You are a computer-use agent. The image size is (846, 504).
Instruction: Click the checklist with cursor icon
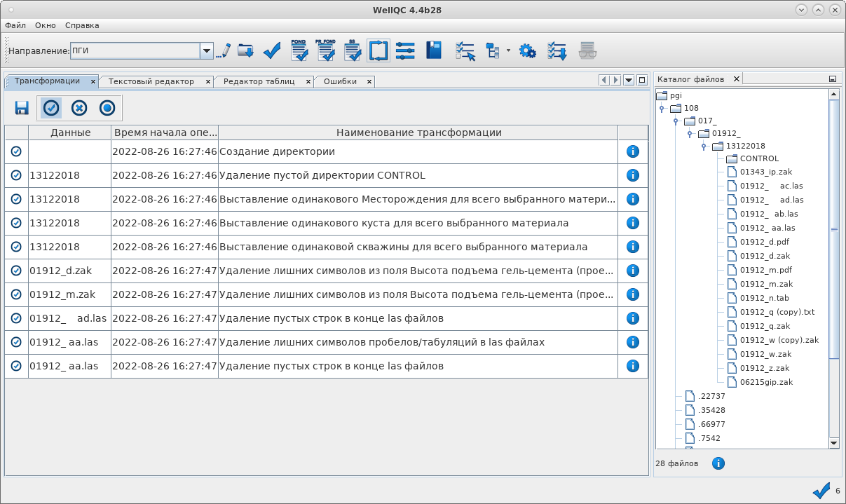coord(465,50)
